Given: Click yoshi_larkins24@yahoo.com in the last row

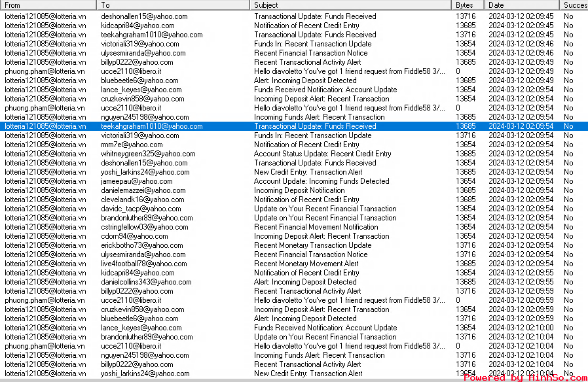Looking at the screenshot, I should point(145,373).
